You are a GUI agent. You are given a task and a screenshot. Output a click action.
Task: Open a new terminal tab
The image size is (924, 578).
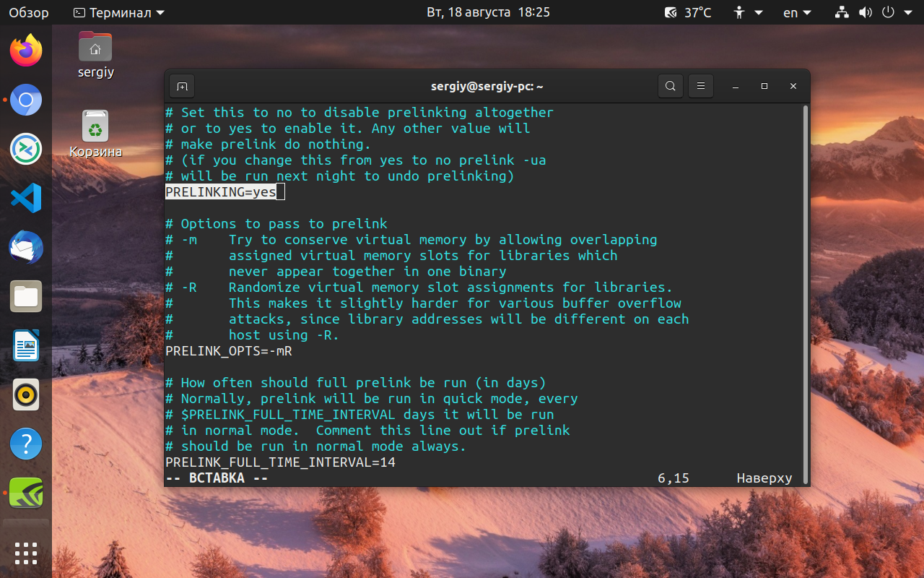[182, 86]
